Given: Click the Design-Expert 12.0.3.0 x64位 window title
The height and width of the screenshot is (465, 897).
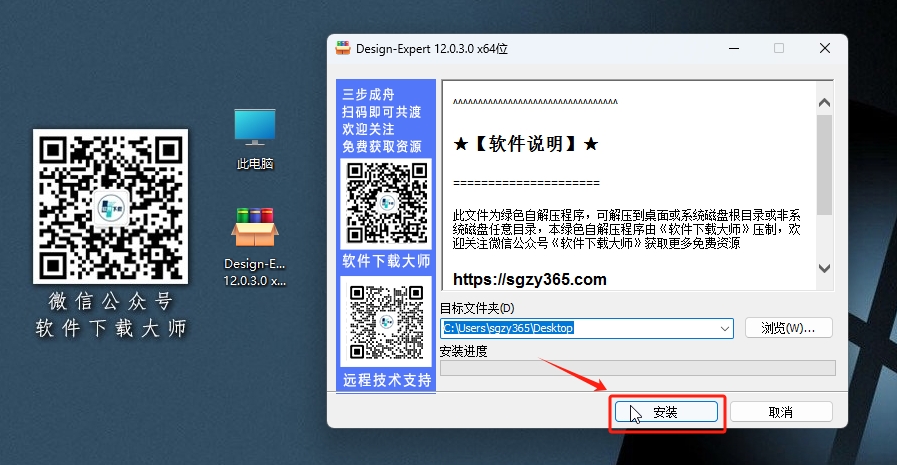Looking at the screenshot, I should point(432,49).
